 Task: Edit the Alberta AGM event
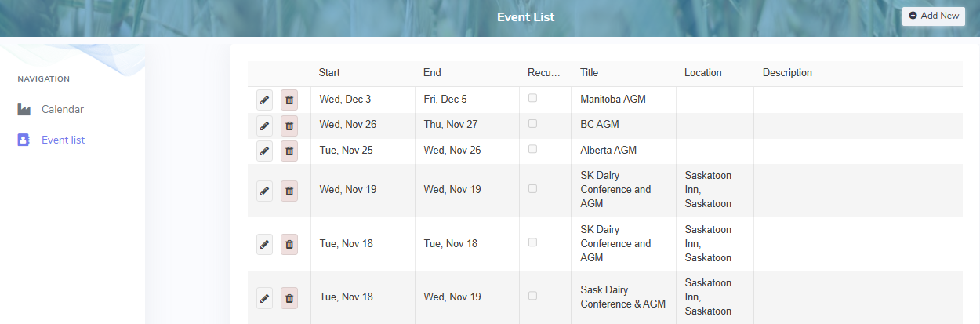[x=264, y=150]
